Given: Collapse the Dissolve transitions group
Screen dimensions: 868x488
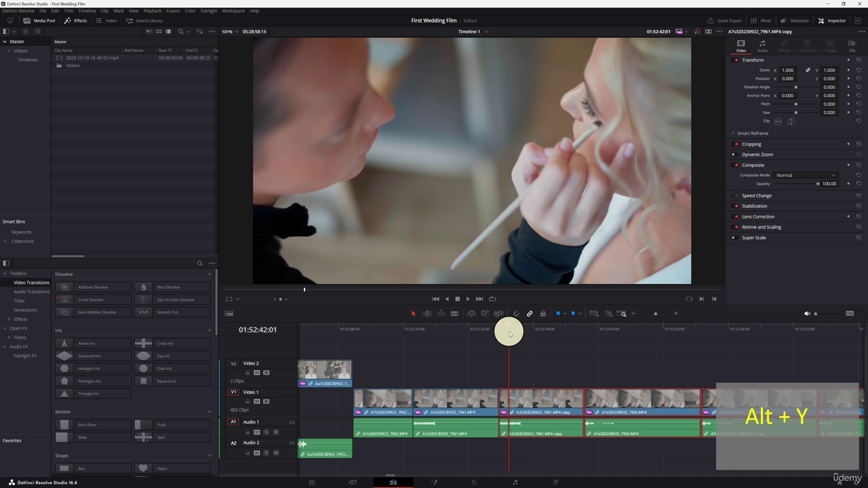Looking at the screenshot, I should coord(210,274).
